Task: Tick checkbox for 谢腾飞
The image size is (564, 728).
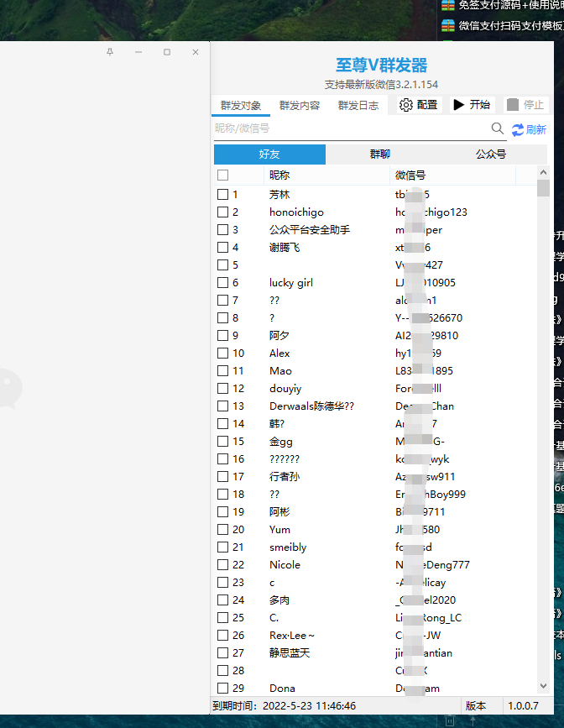Action: coord(222,248)
